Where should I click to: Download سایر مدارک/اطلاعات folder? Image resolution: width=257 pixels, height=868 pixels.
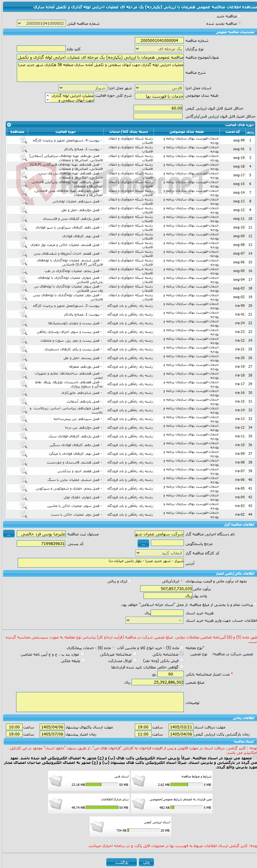coord(56,804)
